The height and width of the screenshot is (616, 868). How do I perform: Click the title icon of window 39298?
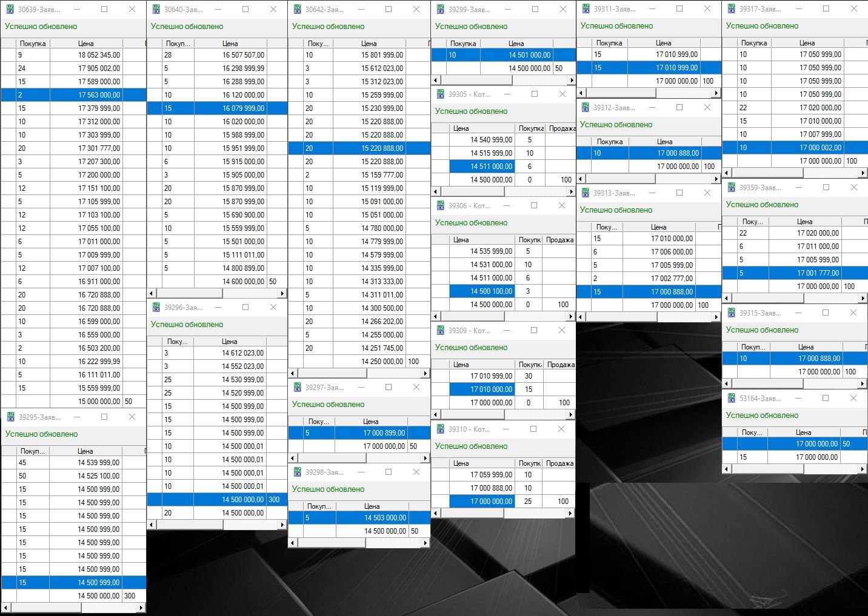click(x=297, y=472)
